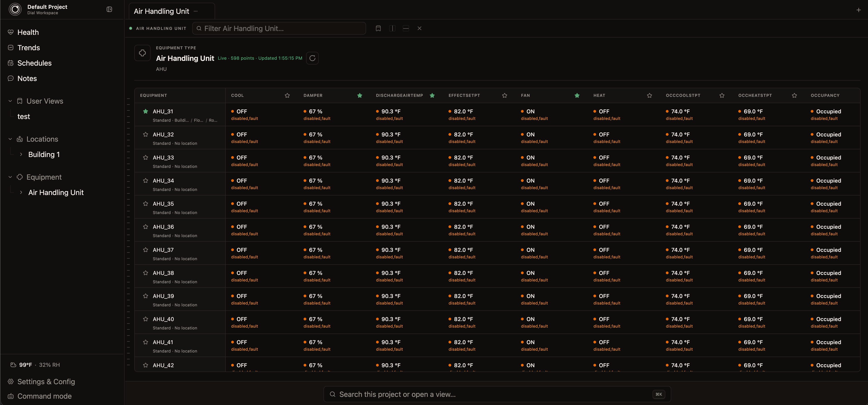Viewport: 868px width, 405px height.
Task: Favorite AHU_34 with its star
Action: [146, 181]
